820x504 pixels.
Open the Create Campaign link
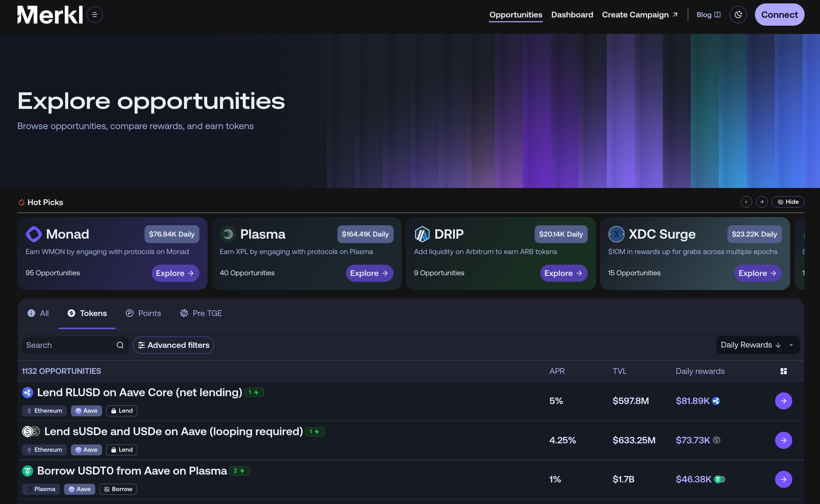639,15
